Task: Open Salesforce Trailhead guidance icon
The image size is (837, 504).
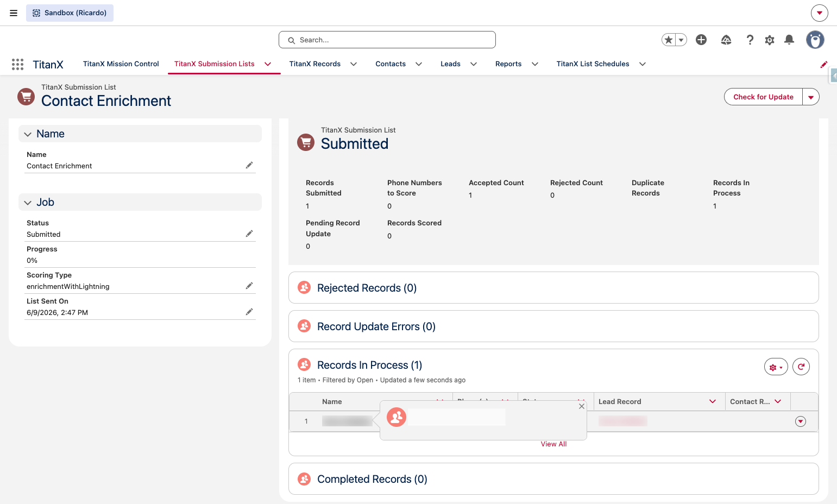Action: click(x=726, y=40)
